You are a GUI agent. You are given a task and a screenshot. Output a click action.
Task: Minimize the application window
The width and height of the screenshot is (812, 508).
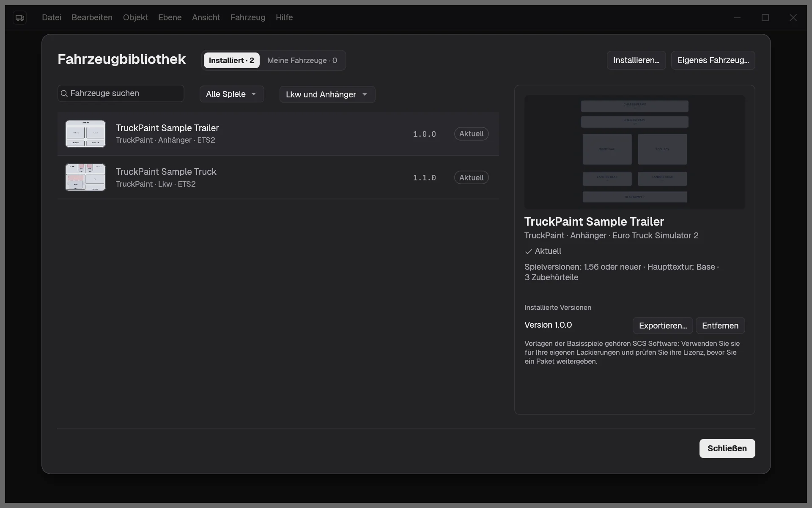point(737,17)
